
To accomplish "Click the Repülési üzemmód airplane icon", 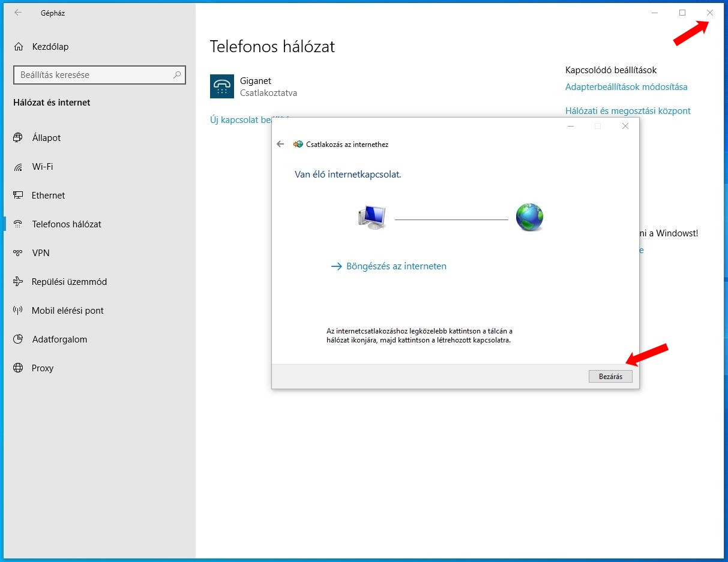I will point(18,282).
